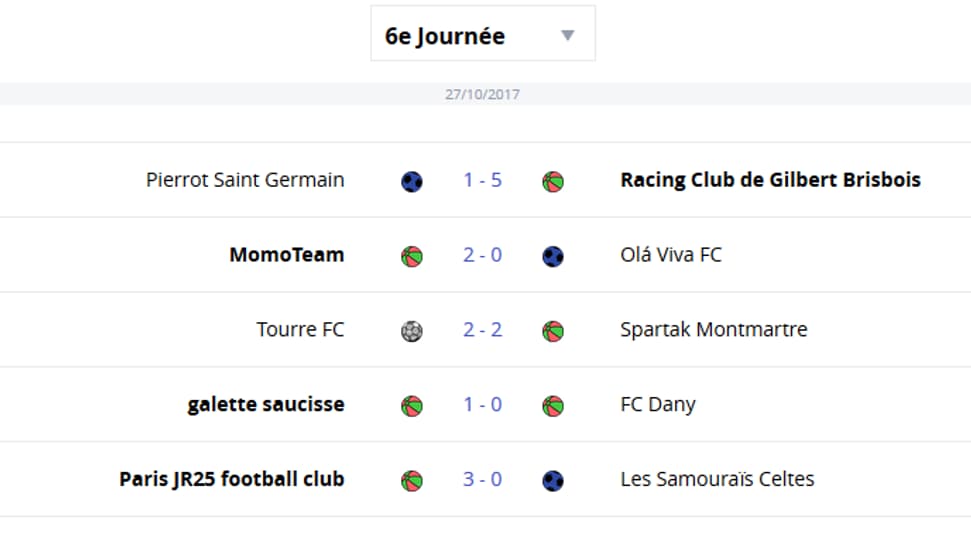Click FC Dany's ball icon
The width and height of the screenshot is (971, 546).
(x=553, y=405)
